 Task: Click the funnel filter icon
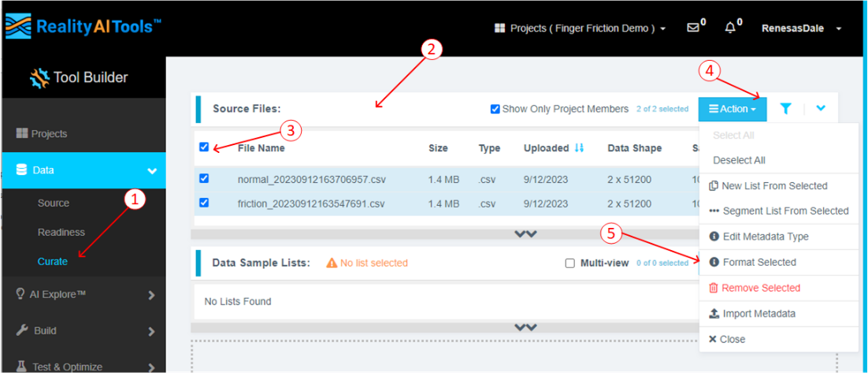pyautogui.click(x=785, y=109)
